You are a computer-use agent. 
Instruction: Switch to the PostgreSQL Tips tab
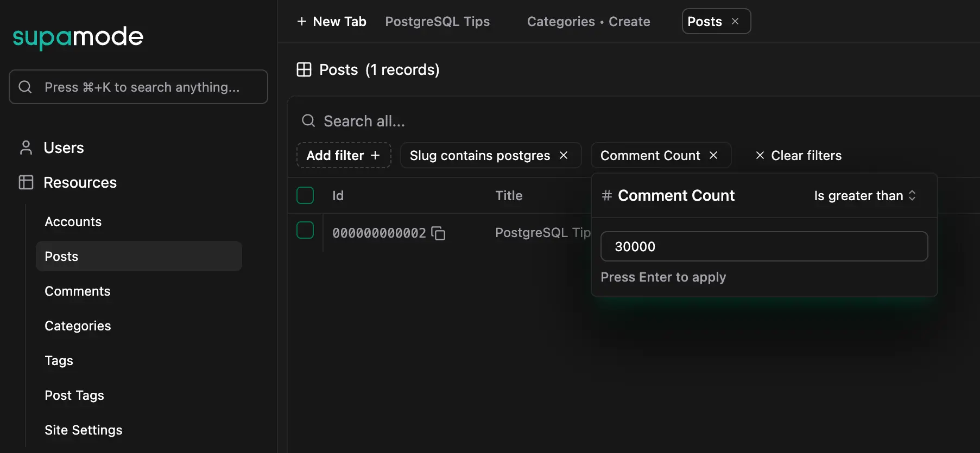(x=438, y=21)
